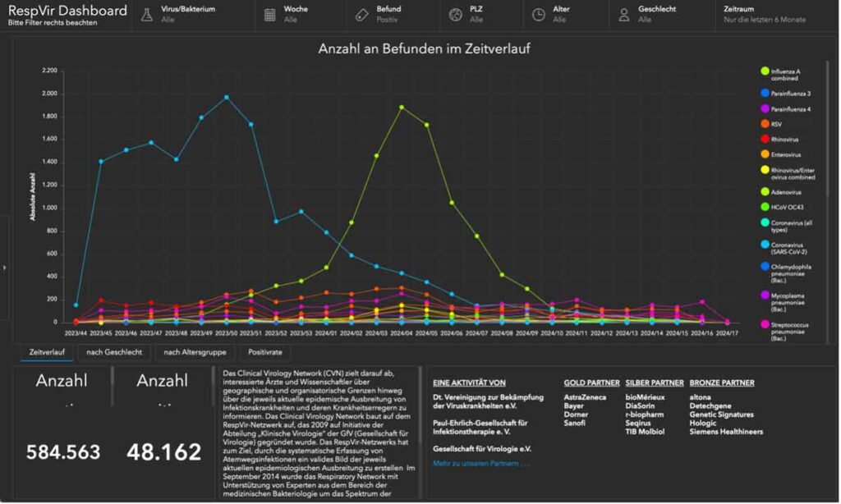Click the EINE AKTIVITÄT VON heading

tap(469, 383)
